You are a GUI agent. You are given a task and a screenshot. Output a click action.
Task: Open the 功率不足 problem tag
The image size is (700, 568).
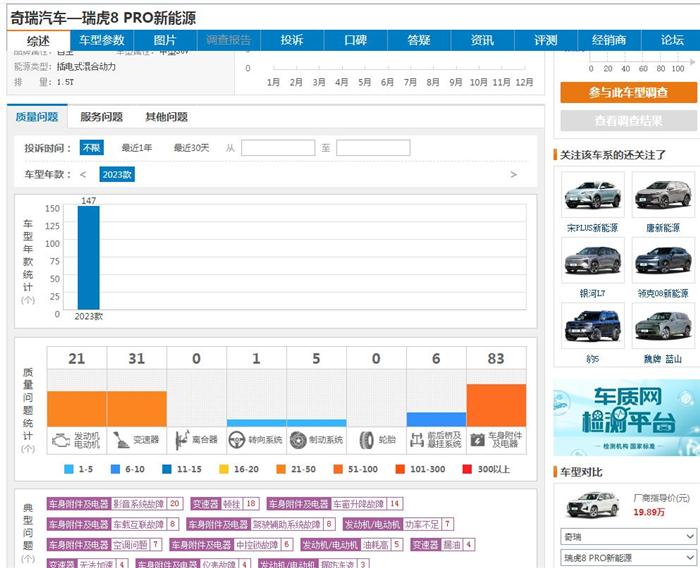click(x=398, y=524)
